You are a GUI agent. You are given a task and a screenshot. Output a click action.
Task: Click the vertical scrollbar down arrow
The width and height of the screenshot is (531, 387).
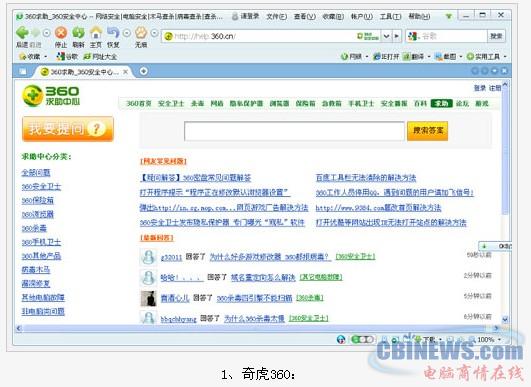click(x=505, y=319)
